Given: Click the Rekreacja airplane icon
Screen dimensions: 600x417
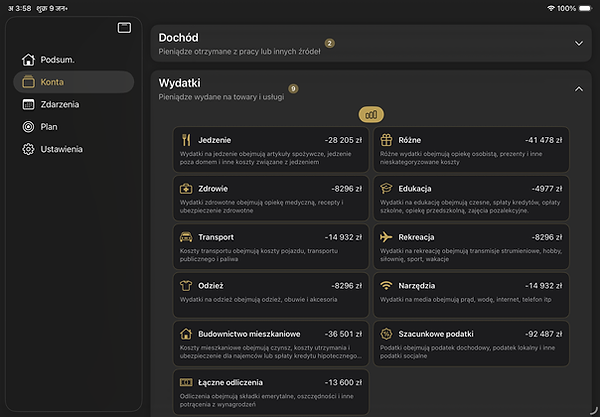Looking at the screenshot, I should tap(386, 237).
